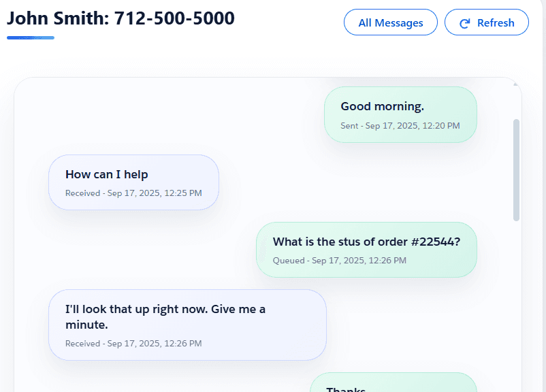Click the rounded border of the Refresh button
Screen dimensions: 546x392
[486, 11]
